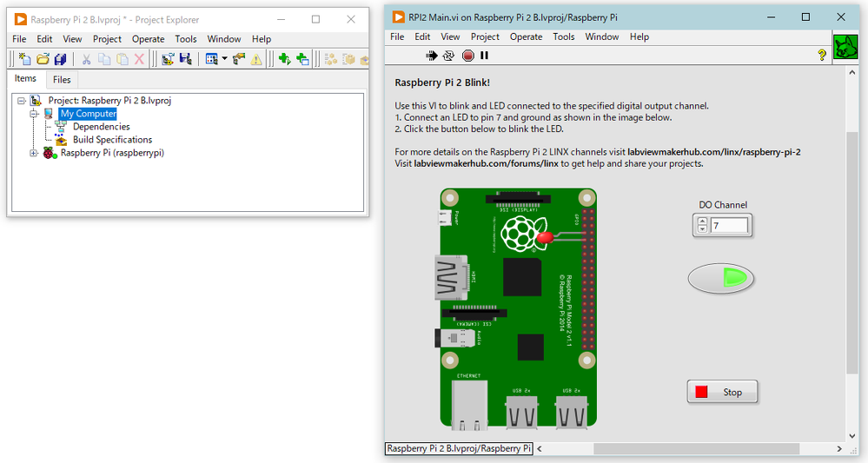Click the red Abort Execution button

point(468,56)
